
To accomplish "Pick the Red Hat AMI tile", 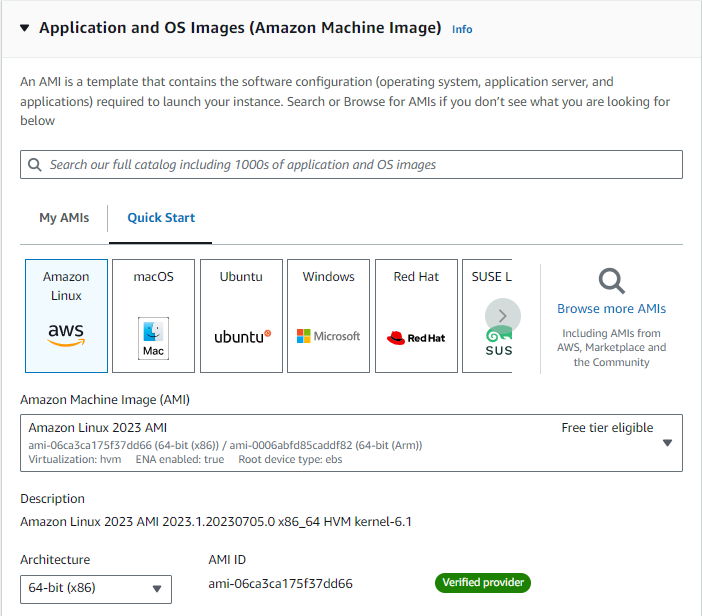I will (416, 316).
